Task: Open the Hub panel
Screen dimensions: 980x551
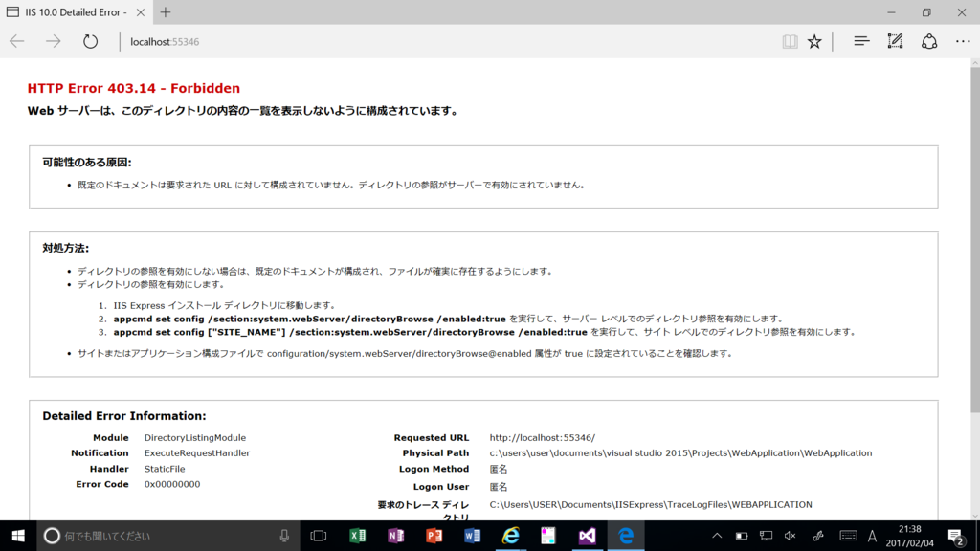Action: (861, 41)
